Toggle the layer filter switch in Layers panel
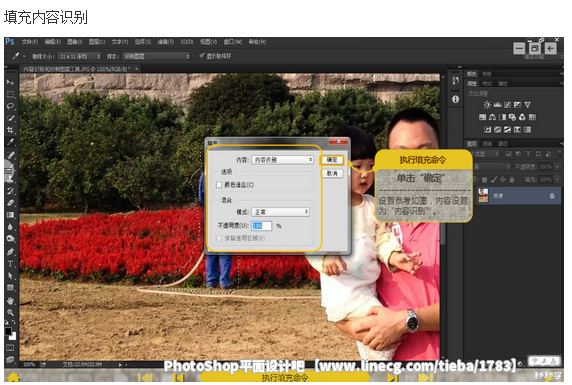The height and width of the screenshot is (385, 572). pos(559,154)
